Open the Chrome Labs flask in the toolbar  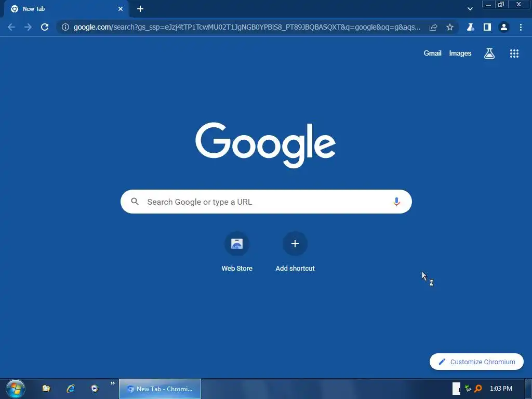470,27
